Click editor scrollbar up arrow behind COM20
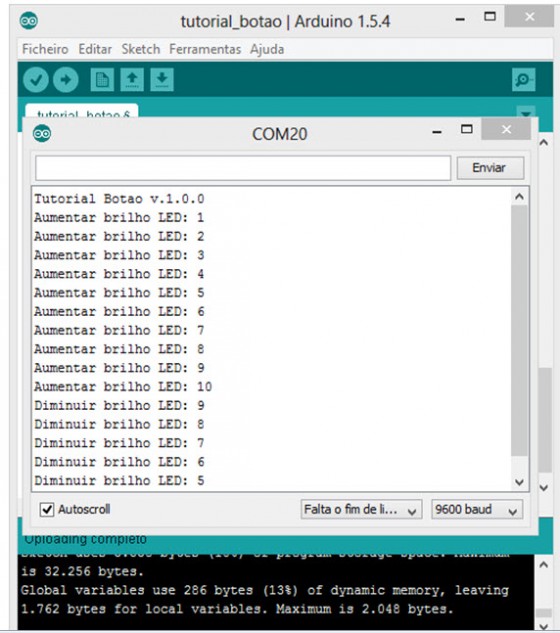The height and width of the screenshot is (633, 560). click(544, 142)
